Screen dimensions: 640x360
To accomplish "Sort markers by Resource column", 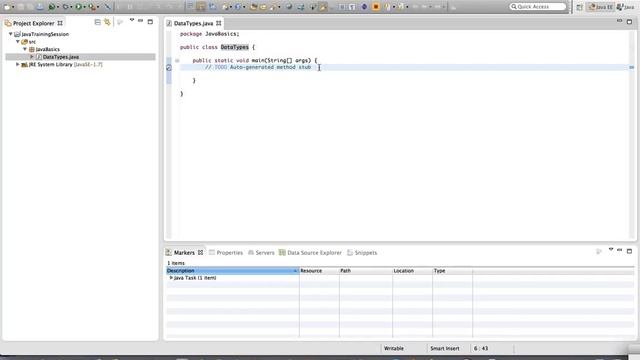I will 319,271.
